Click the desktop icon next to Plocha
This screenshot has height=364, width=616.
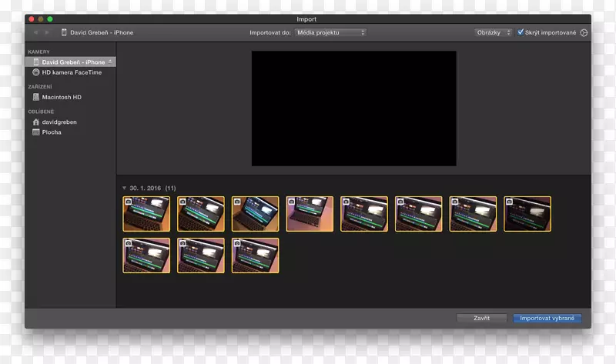pos(35,132)
